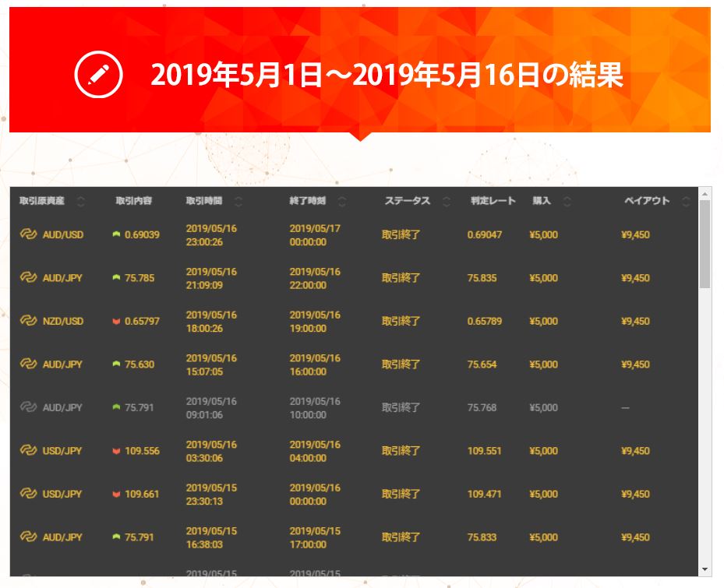Select the AUD/USD asset name
Image resolution: width=724 pixels, height=588 pixels.
tap(63, 234)
